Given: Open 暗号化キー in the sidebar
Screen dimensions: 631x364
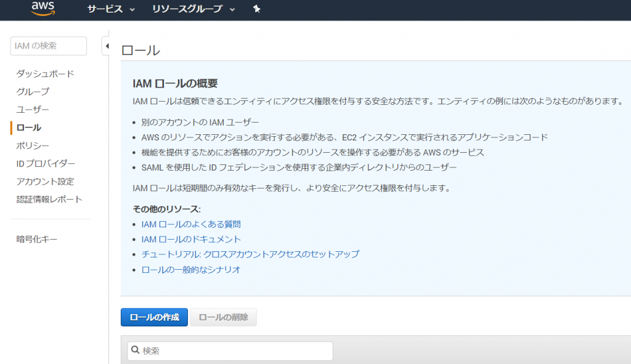Looking at the screenshot, I should coord(36,239).
